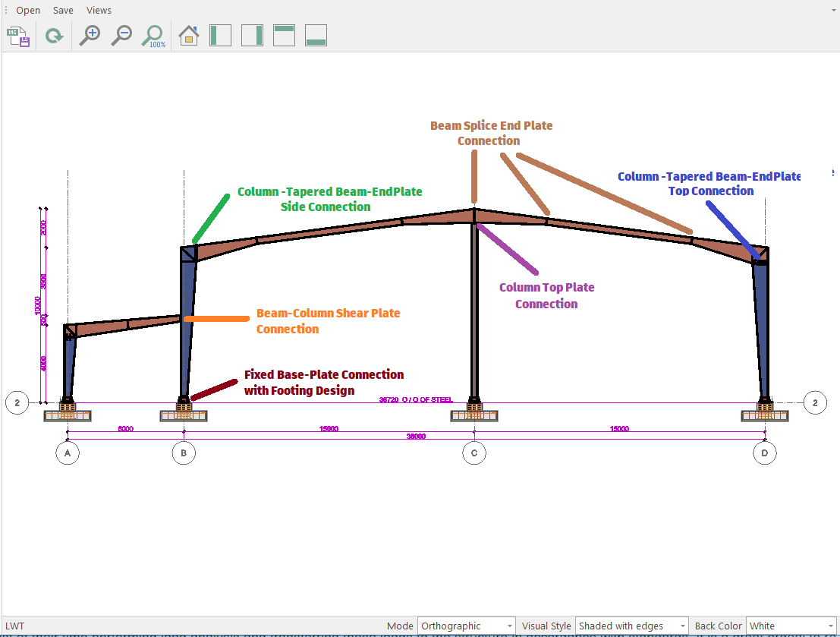Switch to the top view icon
Image resolution: width=840 pixels, height=637 pixels.
tap(284, 36)
